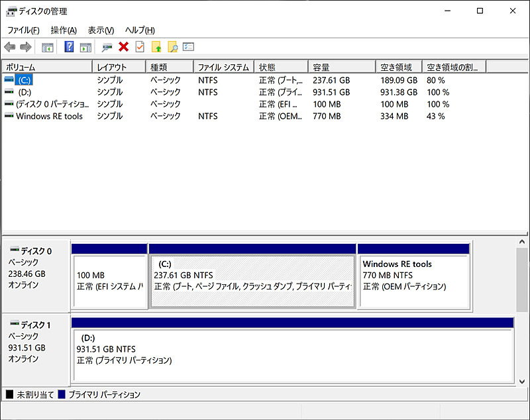Open Help via the blue question mark icon

[x=69, y=46]
